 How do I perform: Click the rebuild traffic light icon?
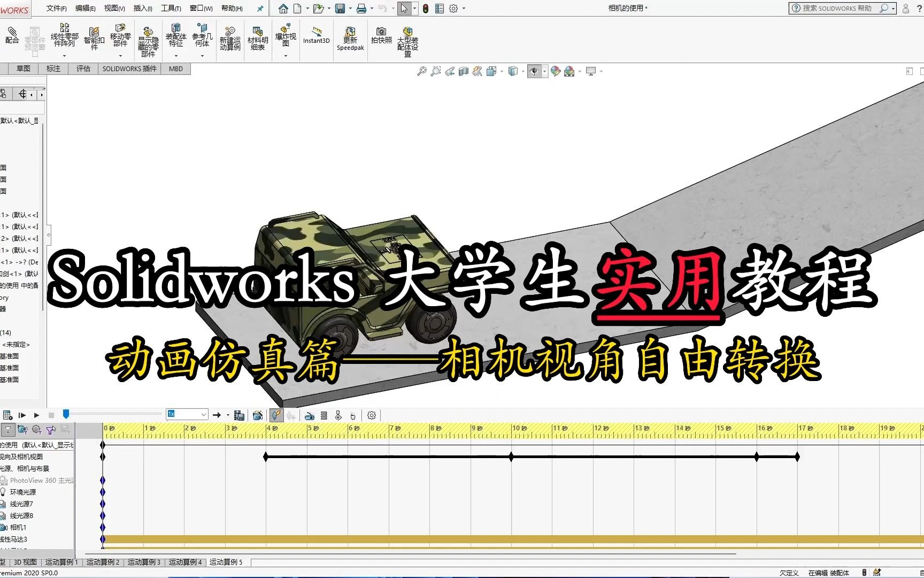pos(426,9)
